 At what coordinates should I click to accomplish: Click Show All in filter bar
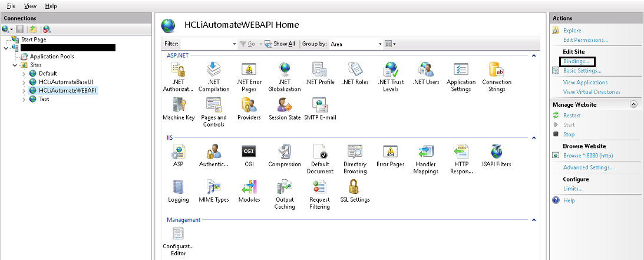tap(280, 44)
